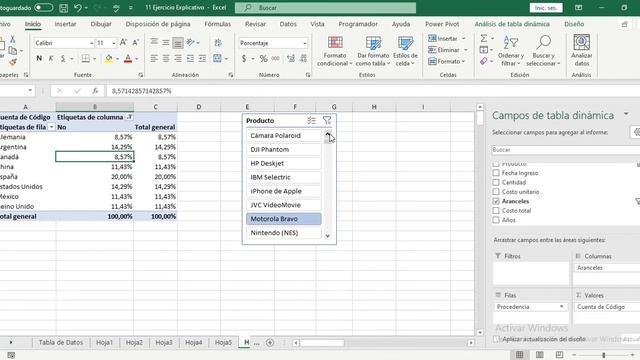This screenshot has width=640, height=360.
Task: Apply underline formatting (S)
Action: pos(63,59)
